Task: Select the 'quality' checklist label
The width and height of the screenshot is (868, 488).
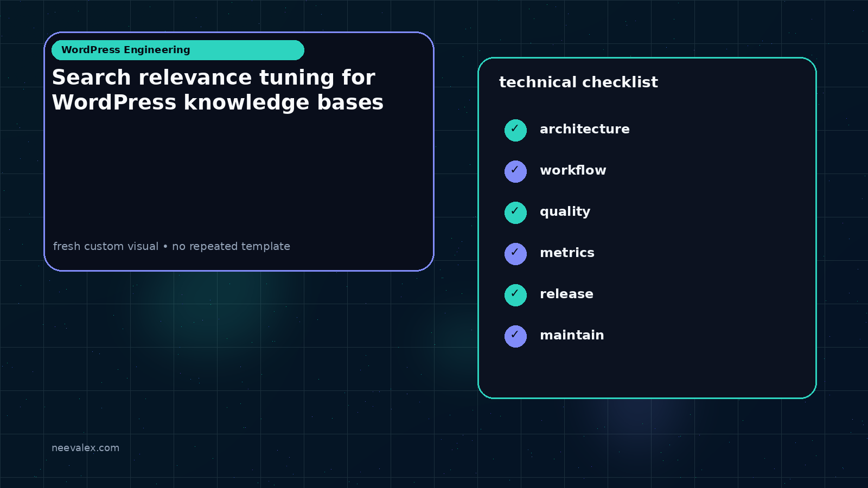Action: [x=565, y=211]
